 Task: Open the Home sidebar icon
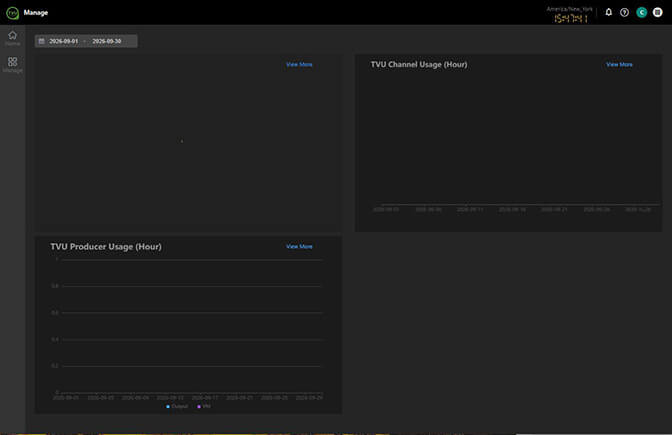point(12,35)
